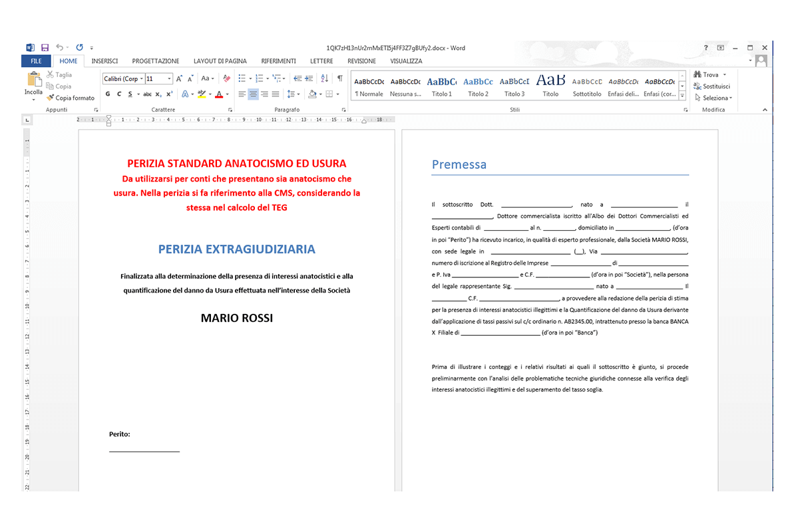This screenshot has width=794, height=532.
Task: Open ribbon display options icon
Action: pyautogui.click(x=720, y=48)
